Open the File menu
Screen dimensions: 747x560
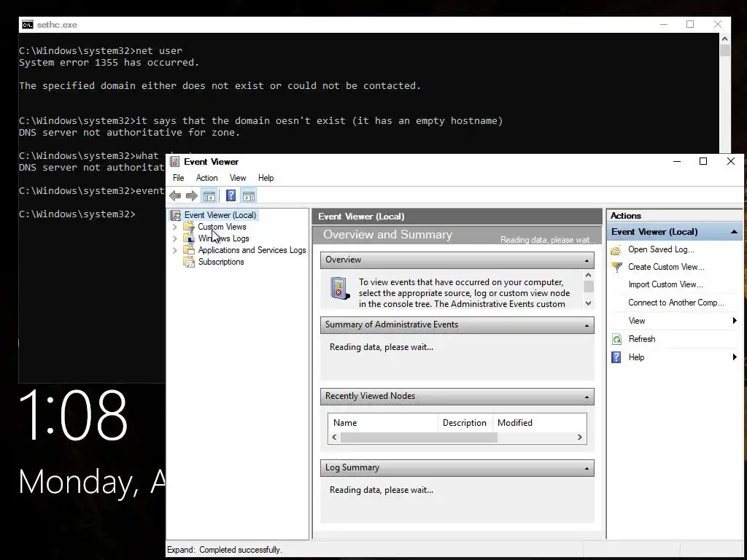(178, 178)
